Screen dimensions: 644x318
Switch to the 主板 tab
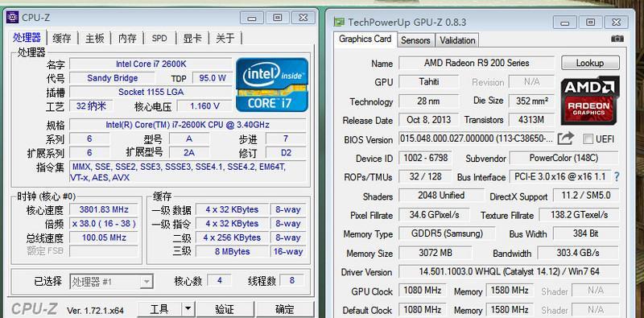[94, 39]
